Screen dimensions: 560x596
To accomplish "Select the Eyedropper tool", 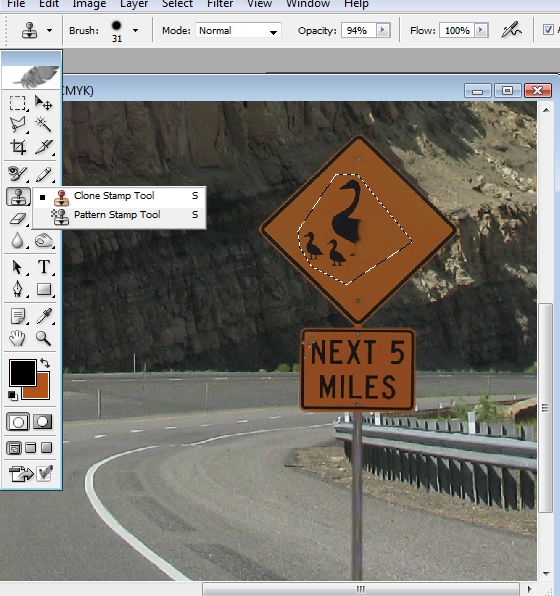I will 43,316.
